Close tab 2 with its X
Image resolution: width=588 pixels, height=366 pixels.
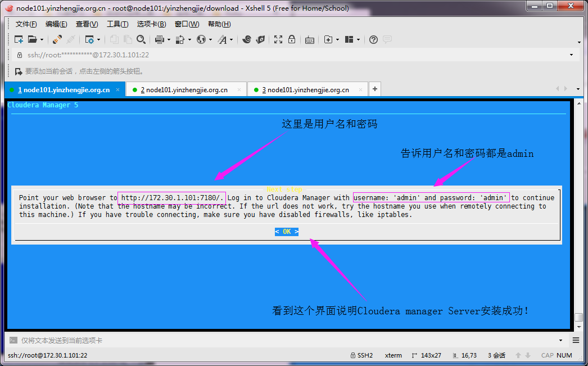pos(239,90)
